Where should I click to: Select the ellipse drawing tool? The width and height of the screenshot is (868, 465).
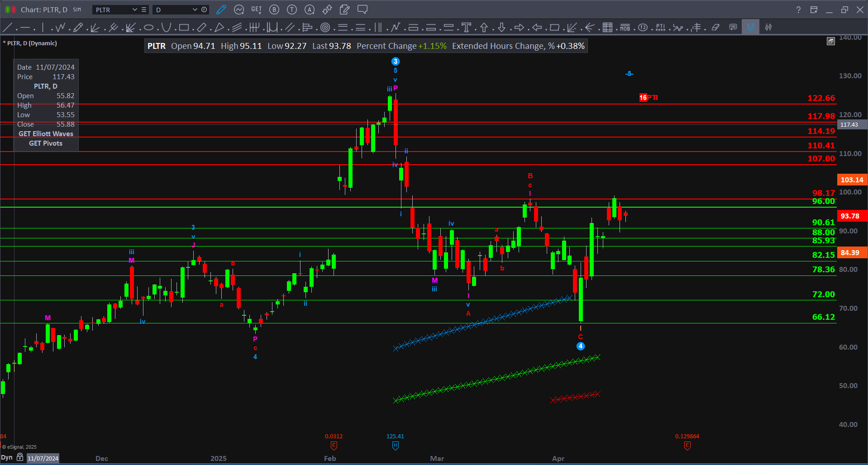(x=148, y=28)
